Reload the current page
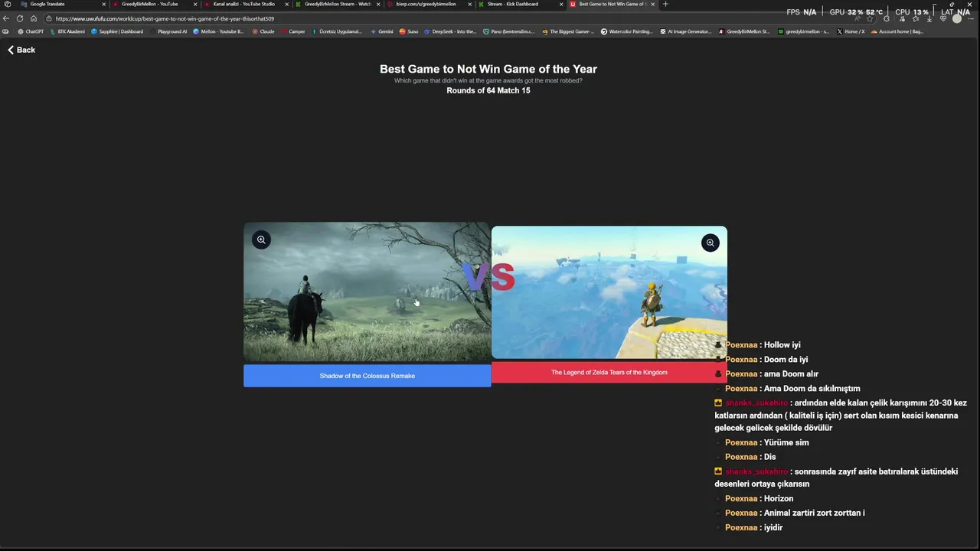The height and width of the screenshot is (551, 980). 20,18
